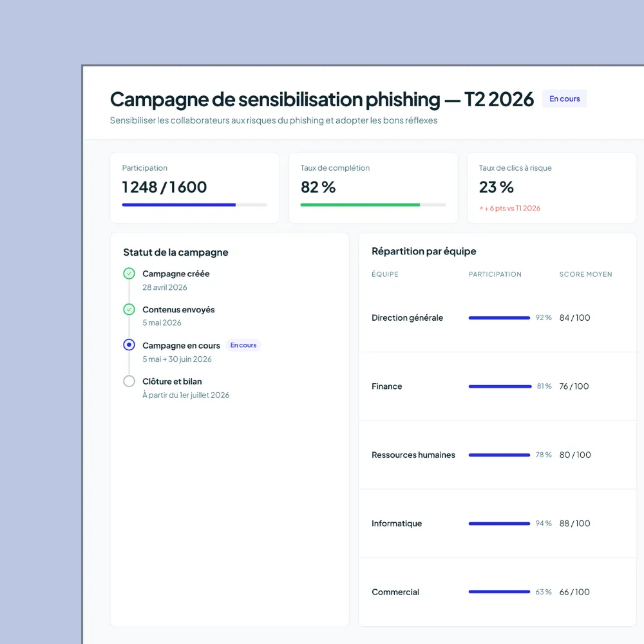Viewport: 644px width, 644px height.
Task: Click the Commercial participation bar
Action: pos(500,592)
